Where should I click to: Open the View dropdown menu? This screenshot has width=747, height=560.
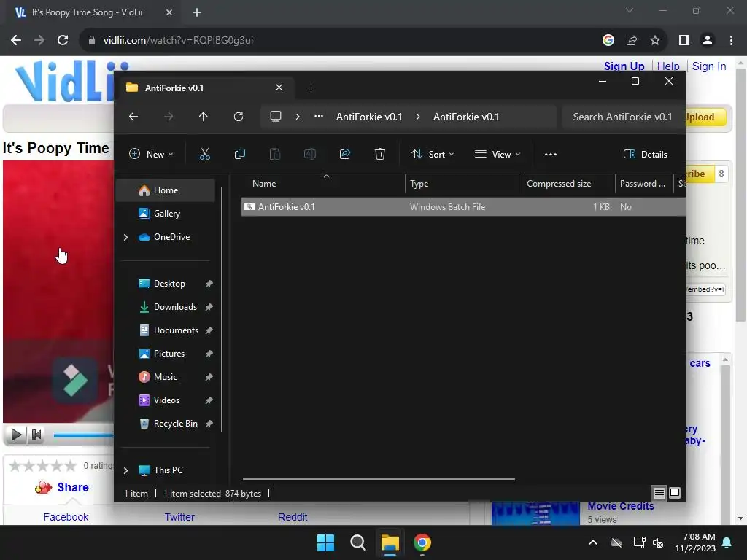[x=498, y=155]
